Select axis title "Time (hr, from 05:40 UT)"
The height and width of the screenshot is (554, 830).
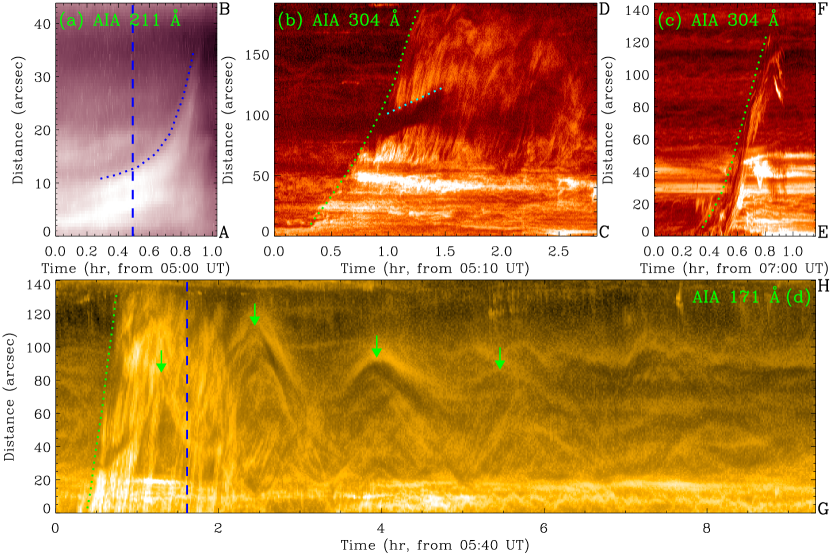coord(435,545)
